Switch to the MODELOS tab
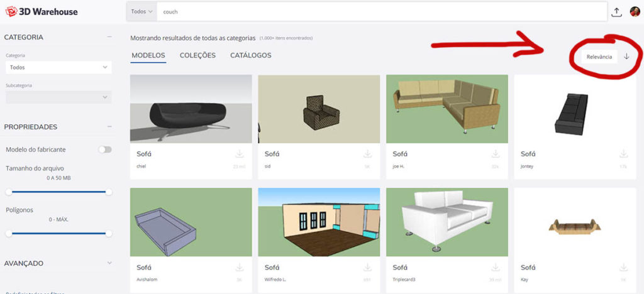Viewport: 644px width, 294px height. click(148, 55)
